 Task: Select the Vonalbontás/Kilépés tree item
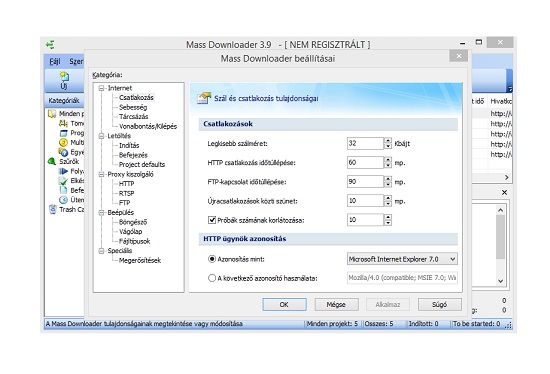pyautogui.click(x=148, y=126)
